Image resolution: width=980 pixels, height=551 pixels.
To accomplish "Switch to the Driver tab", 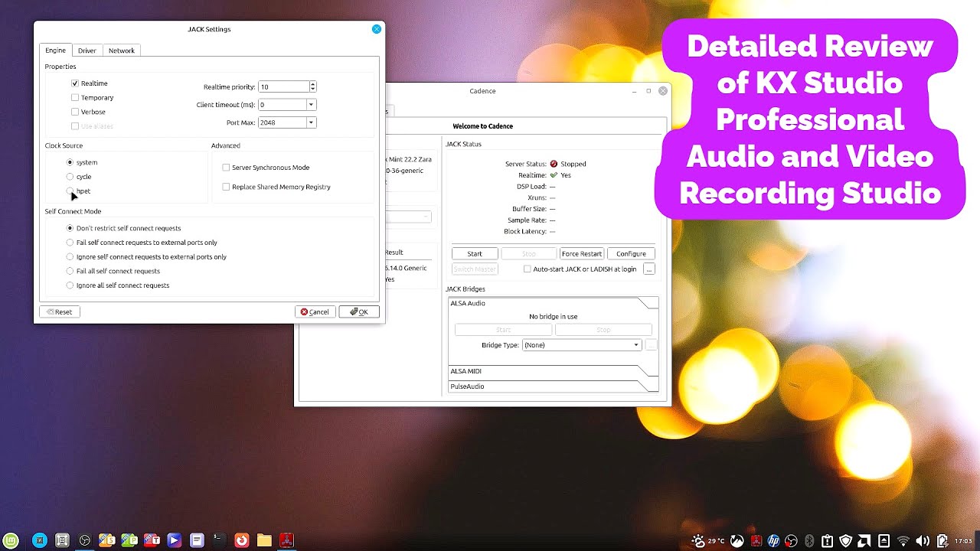I will (87, 51).
